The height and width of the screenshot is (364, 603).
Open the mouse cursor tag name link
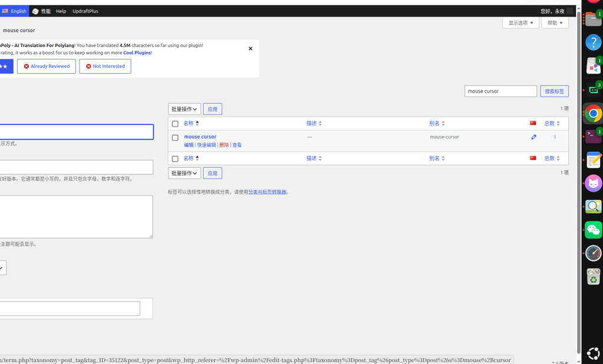point(200,137)
